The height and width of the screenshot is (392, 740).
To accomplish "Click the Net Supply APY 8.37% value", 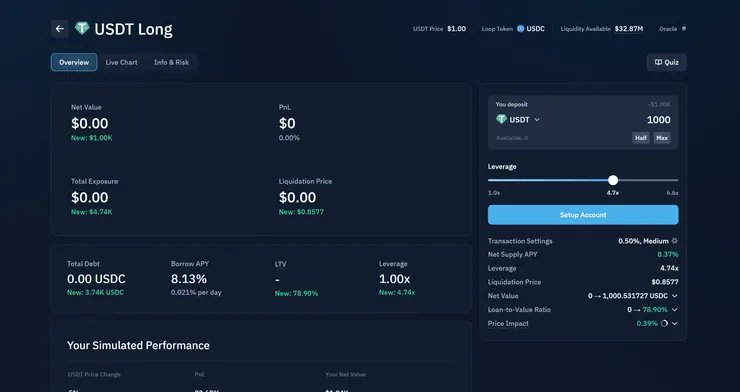I will pos(668,254).
